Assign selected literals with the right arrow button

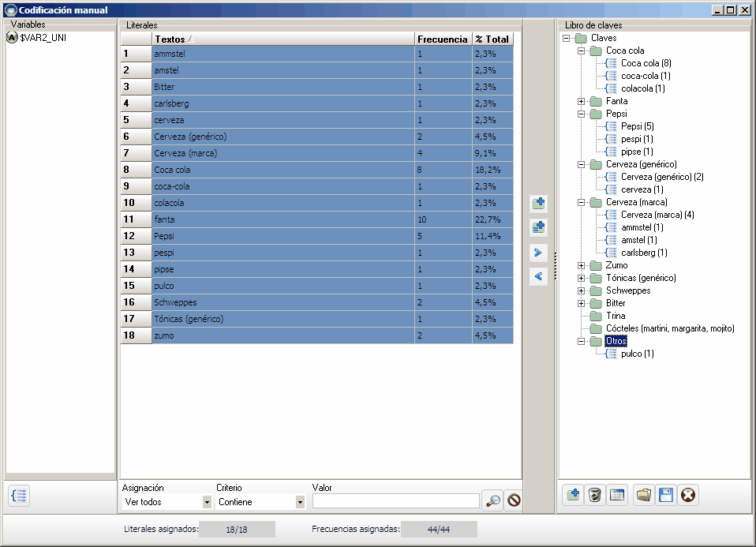click(x=538, y=253)
